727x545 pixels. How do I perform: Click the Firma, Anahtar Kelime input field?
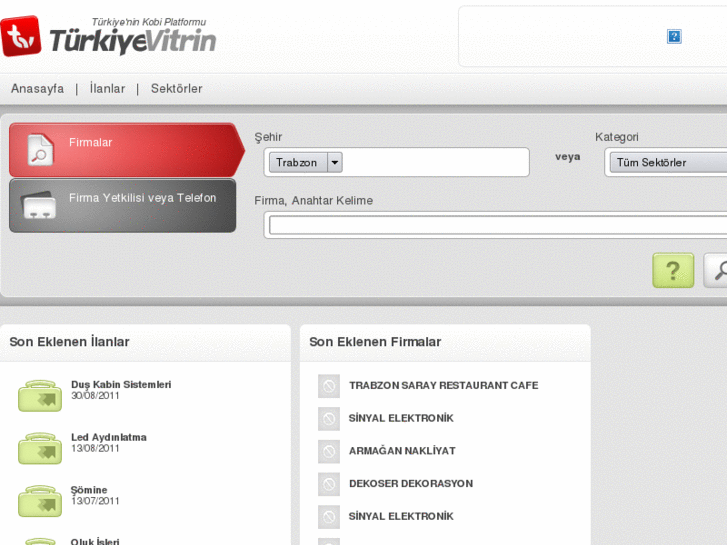[498, 225]
